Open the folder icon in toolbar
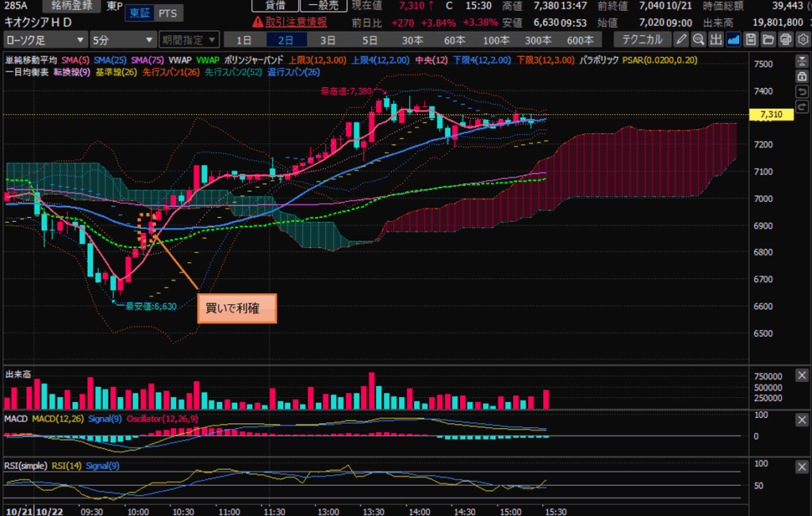Image resolution: width=812 pixels, height=516 pixels. click(x=768, y=39)
